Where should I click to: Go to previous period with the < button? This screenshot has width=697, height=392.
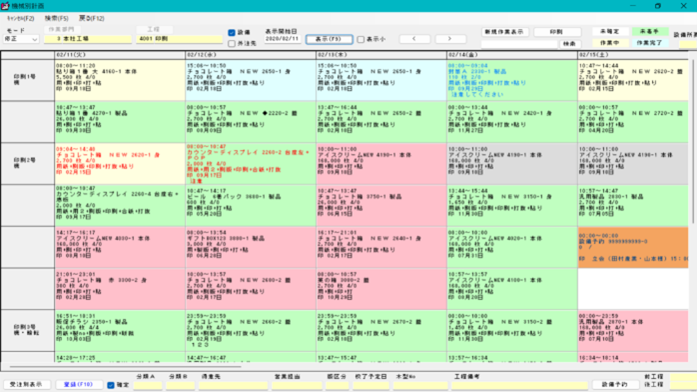pos(414,39)
